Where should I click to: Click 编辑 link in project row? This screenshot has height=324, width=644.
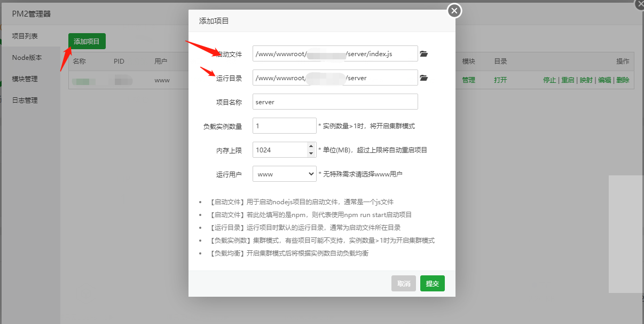[x=604, y=80]
